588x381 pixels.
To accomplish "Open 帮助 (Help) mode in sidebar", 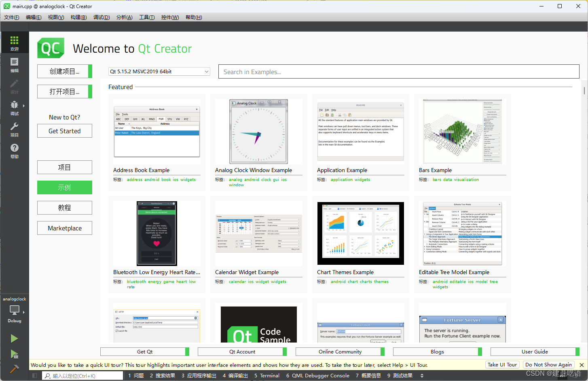I will pos(15,150).
